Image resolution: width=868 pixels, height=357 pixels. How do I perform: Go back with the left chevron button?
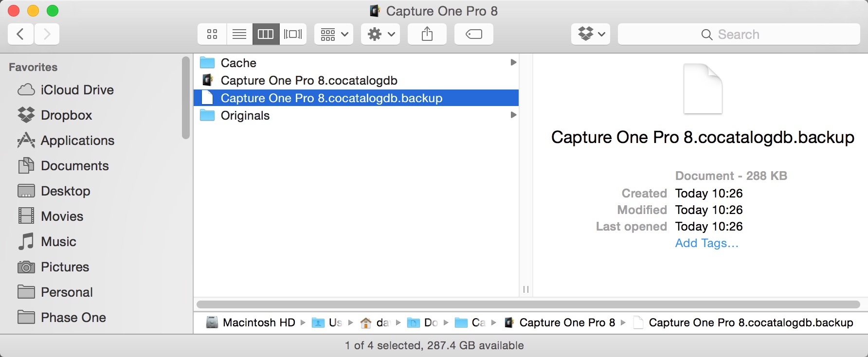[20, 34]
